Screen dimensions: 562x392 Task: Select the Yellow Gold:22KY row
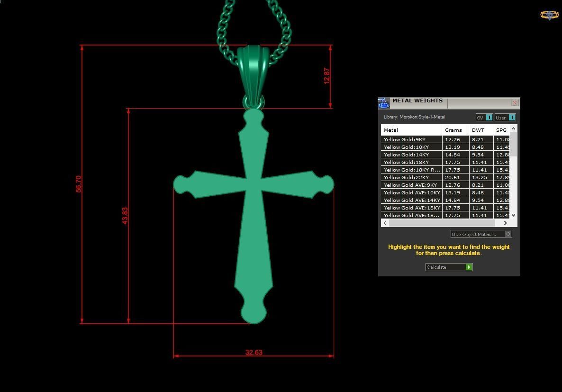click(445, 177)
